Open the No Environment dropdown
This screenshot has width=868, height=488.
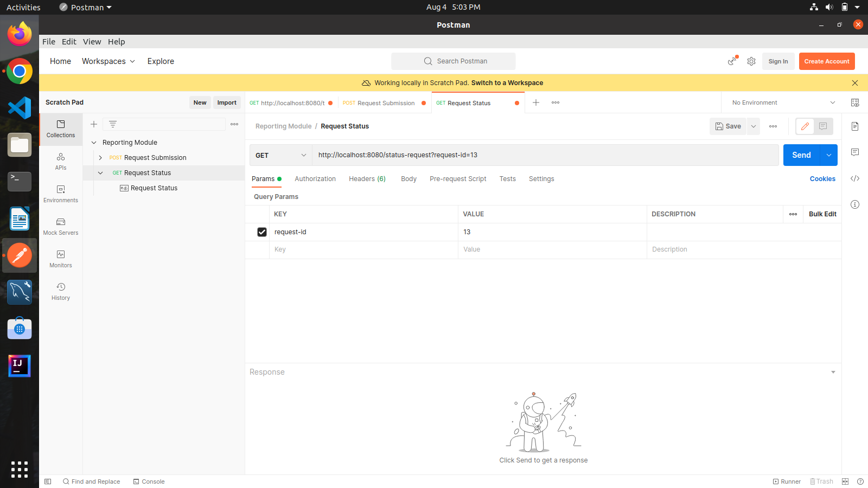click(x=783, y=102)
